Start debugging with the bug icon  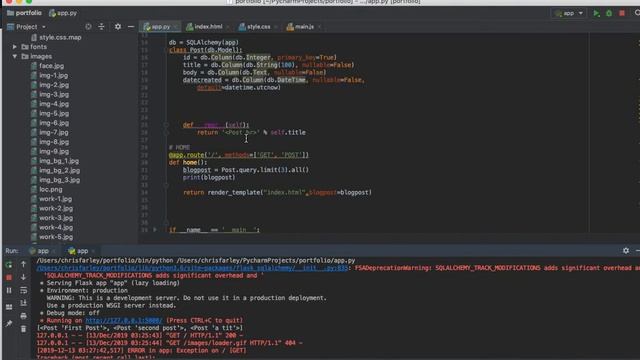[x=609, y=13]
